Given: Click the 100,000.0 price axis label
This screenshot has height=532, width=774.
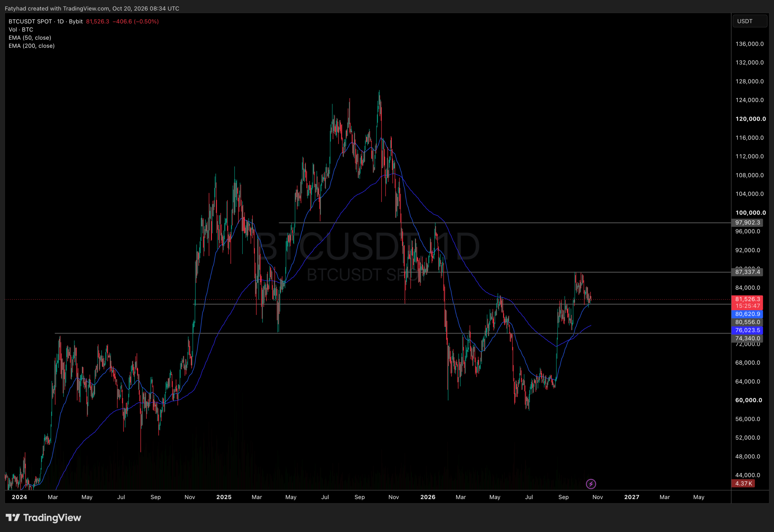Looking at the screenshot, I should point(750,213).
